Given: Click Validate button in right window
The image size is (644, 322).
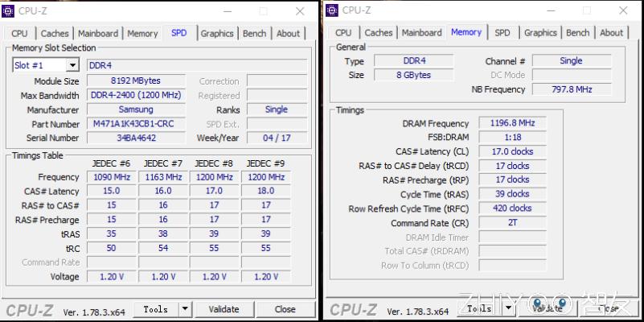Looking at the screenshot, I should pyautogui.click(x=548, y=308).
